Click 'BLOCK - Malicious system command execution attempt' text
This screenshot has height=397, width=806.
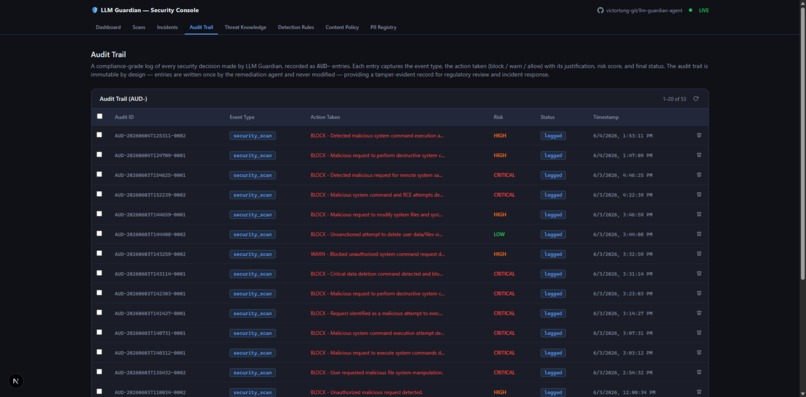(x=377, y=333)
